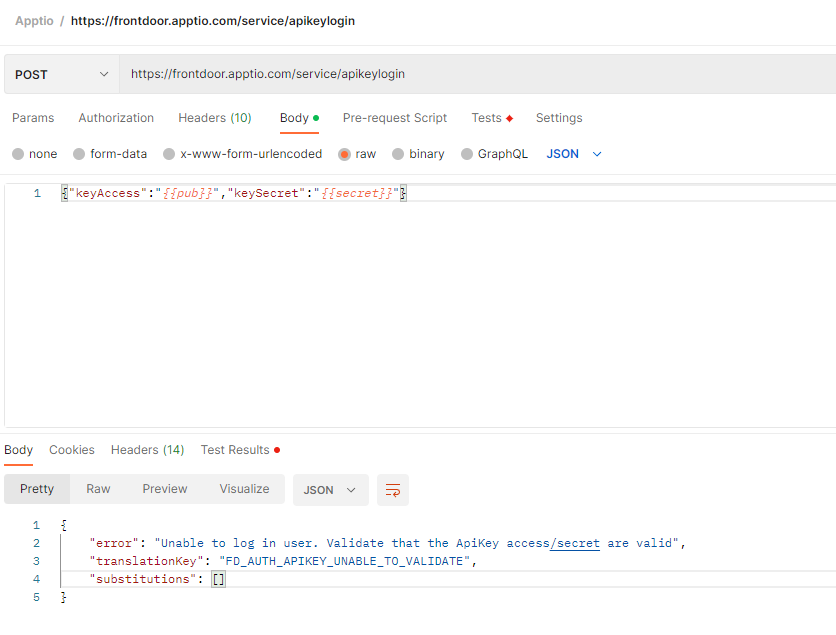836x635 pixels.
Task: Select the request Body tab
Action: tap(299, 118)
